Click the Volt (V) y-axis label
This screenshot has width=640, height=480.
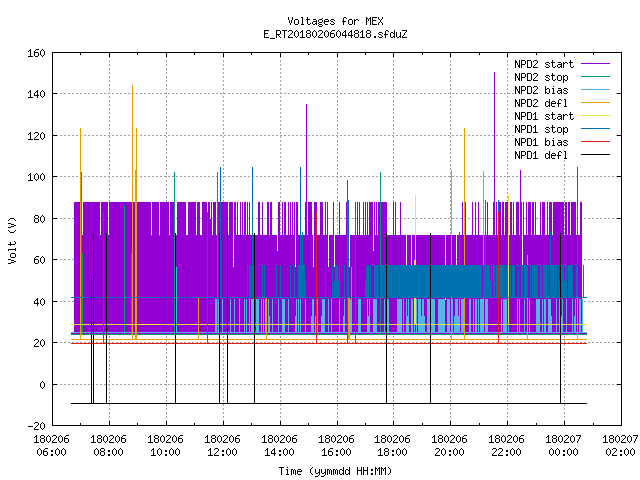pyautogui.click(x=12, y=240)
